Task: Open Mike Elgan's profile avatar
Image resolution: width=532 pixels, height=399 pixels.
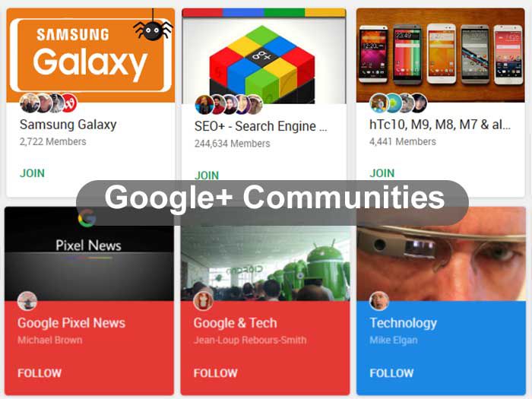Action: tap(379, 301)
